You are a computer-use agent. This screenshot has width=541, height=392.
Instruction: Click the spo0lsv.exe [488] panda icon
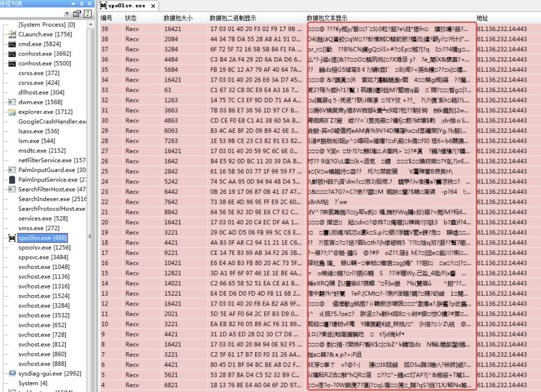click(x=12, y=238)
